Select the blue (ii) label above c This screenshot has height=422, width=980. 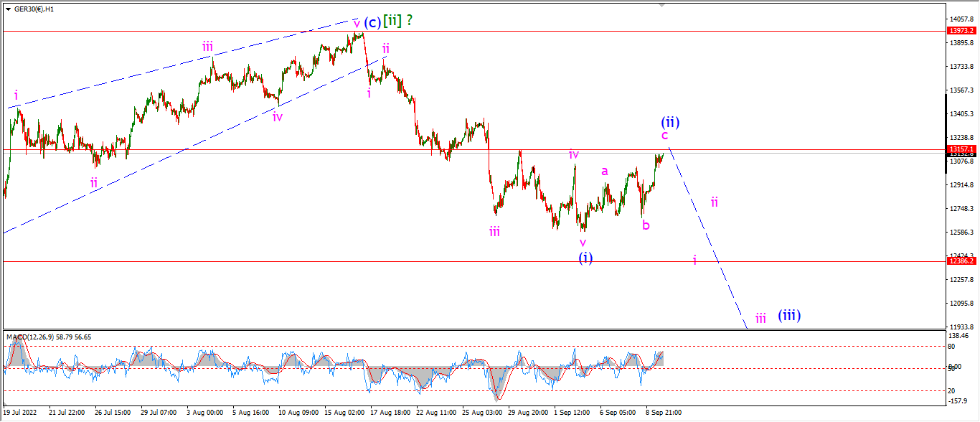pyautogui.click(x=669, y=121)
